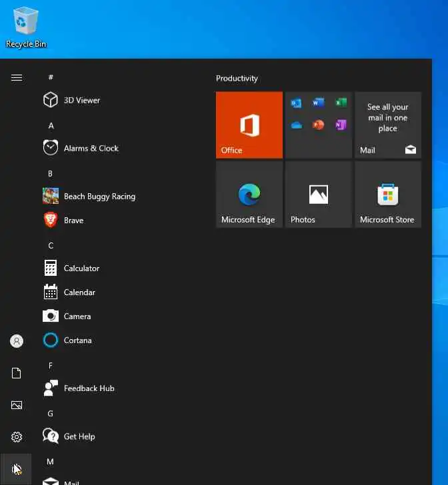Open the Office tile
This screenshot has width=448, height=485.
pos(249,125)
